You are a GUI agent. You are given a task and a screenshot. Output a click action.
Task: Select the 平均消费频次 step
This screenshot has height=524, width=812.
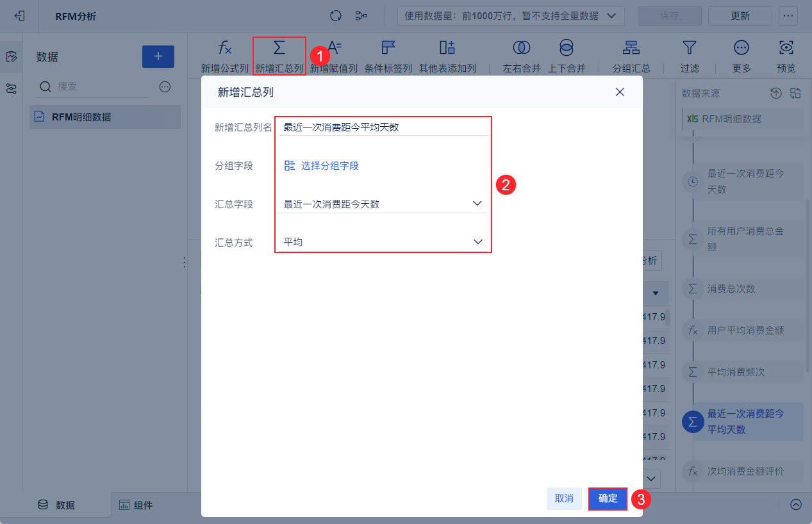tap(742, 372)
